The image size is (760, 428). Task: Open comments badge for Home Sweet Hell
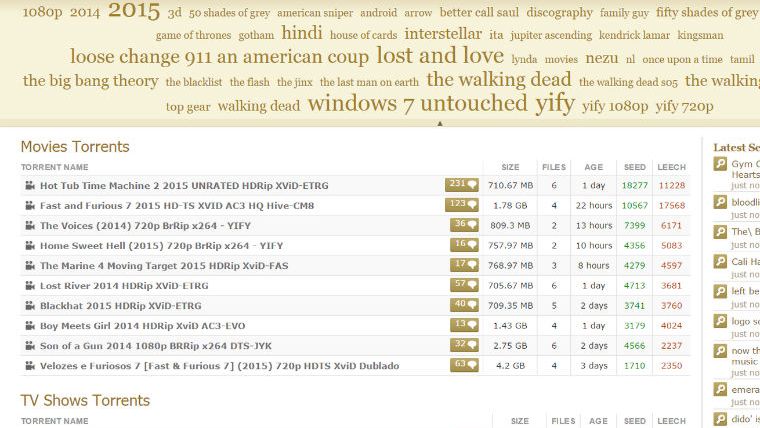(464, 245)
